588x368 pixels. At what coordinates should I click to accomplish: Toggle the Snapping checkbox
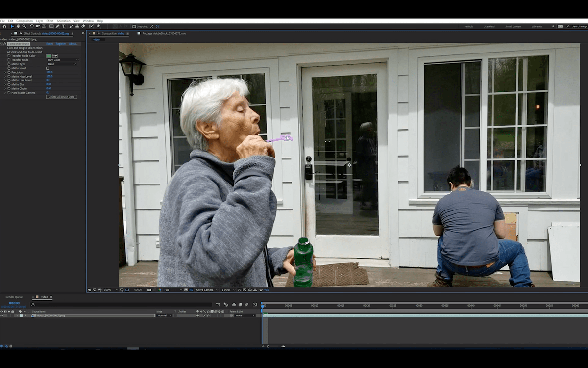134,26
